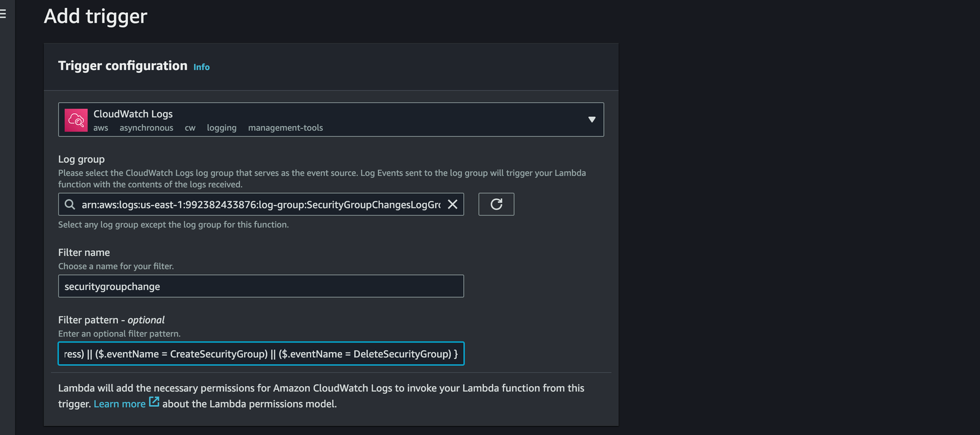Click the 'Trigger configuration' section header

(x=123, y=66)
